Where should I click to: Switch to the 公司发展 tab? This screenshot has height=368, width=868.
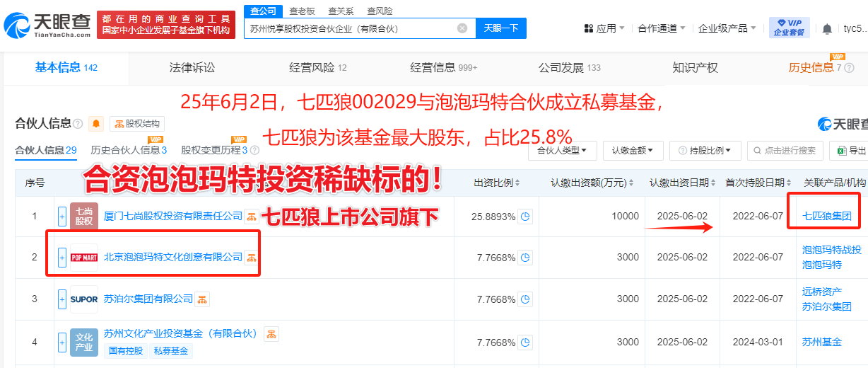(570, 68)
